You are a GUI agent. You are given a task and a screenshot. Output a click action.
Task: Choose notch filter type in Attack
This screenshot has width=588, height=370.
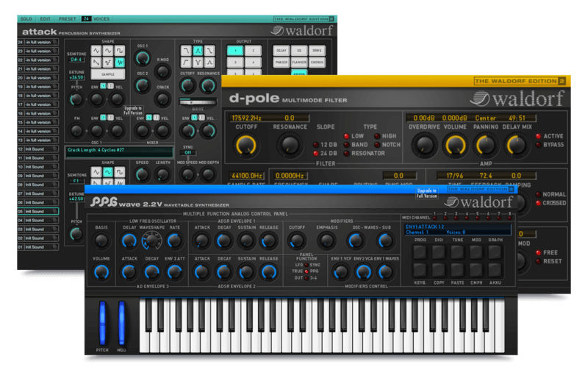(x=198, y=62)
